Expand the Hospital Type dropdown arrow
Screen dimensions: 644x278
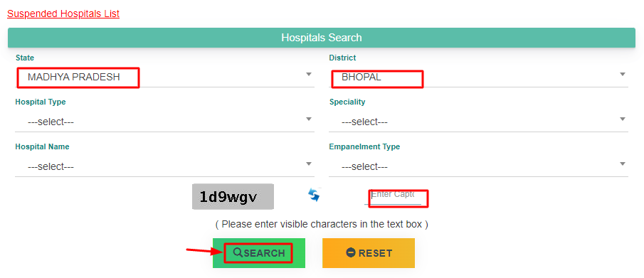(309, 119)
